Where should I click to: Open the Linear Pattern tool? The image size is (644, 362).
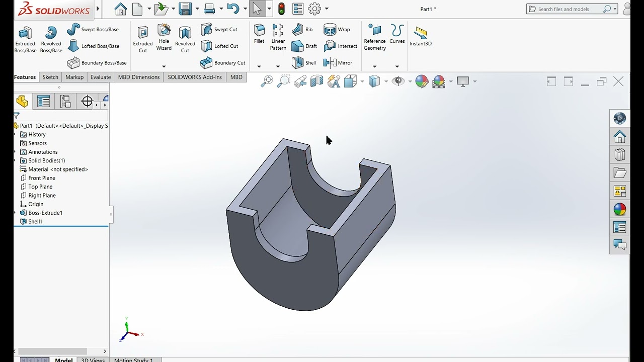[278, 38]
